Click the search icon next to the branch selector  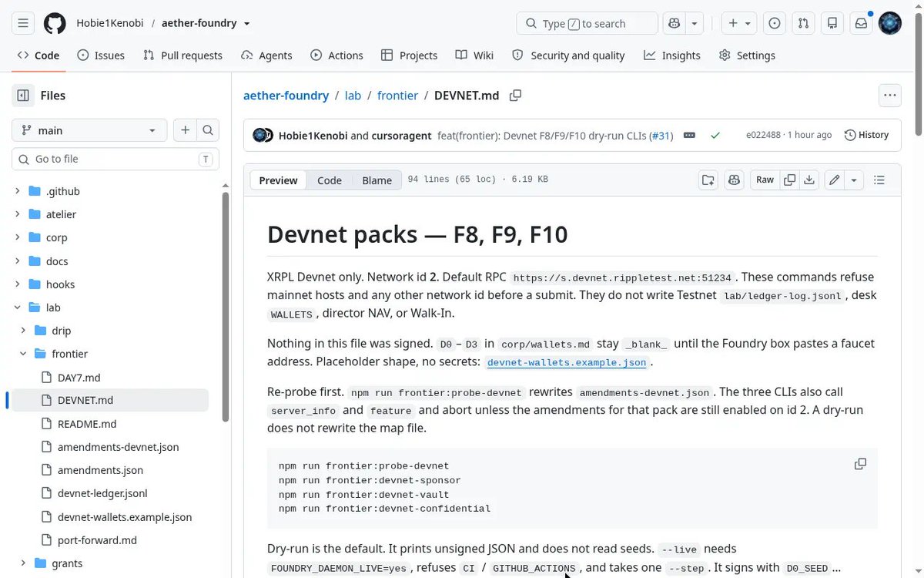click(208, 130)
